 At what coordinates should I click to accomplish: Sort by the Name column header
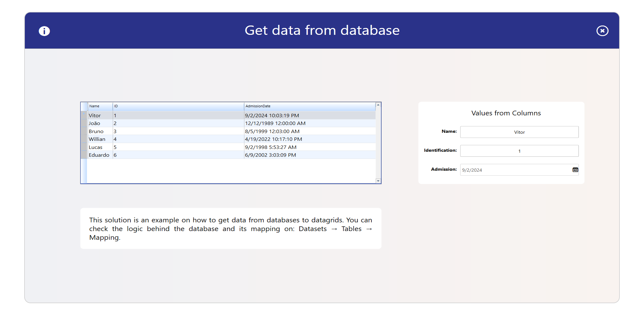(x=100, y=106)
